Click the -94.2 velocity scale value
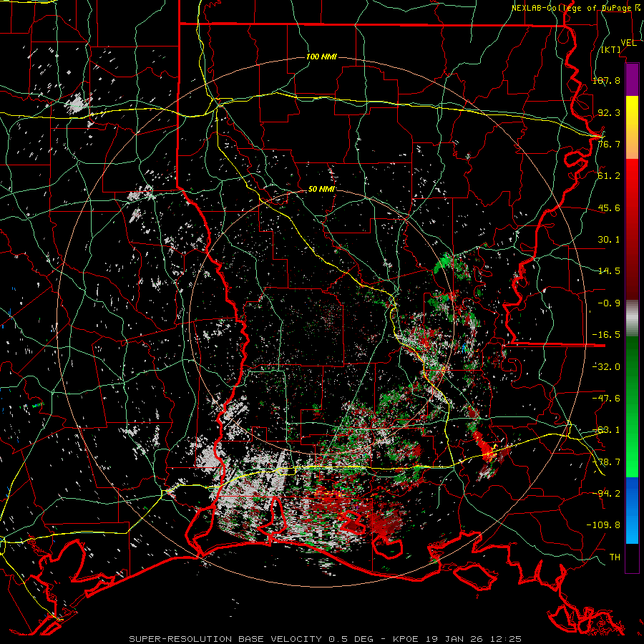The height and width of the screenshot is (644, 644). [606, 494]
